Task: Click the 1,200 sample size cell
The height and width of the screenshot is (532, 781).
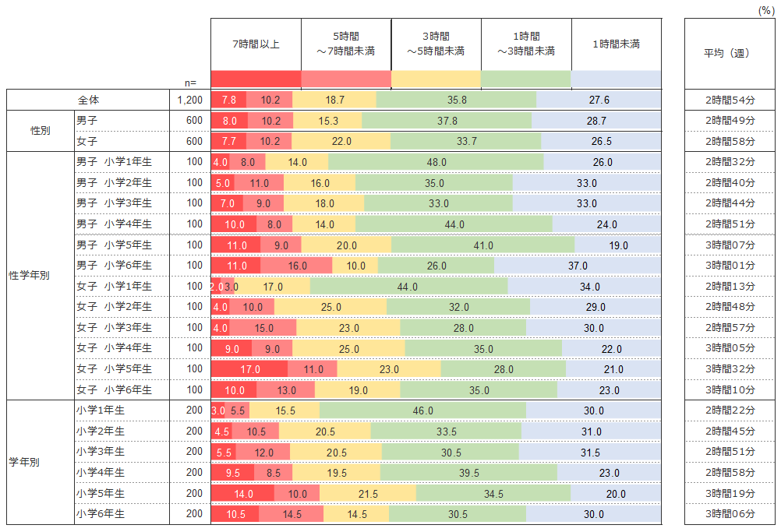Action: click(189, 100)
